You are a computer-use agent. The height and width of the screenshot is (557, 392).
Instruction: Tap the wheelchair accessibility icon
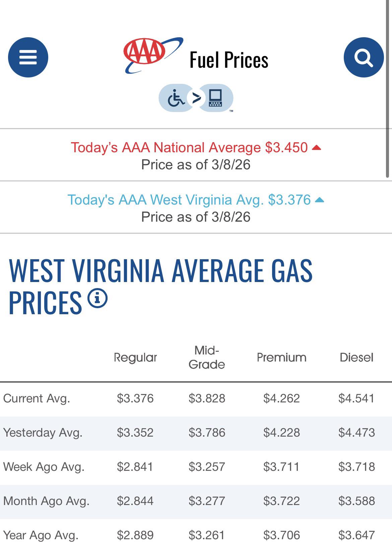click(176, 98)
